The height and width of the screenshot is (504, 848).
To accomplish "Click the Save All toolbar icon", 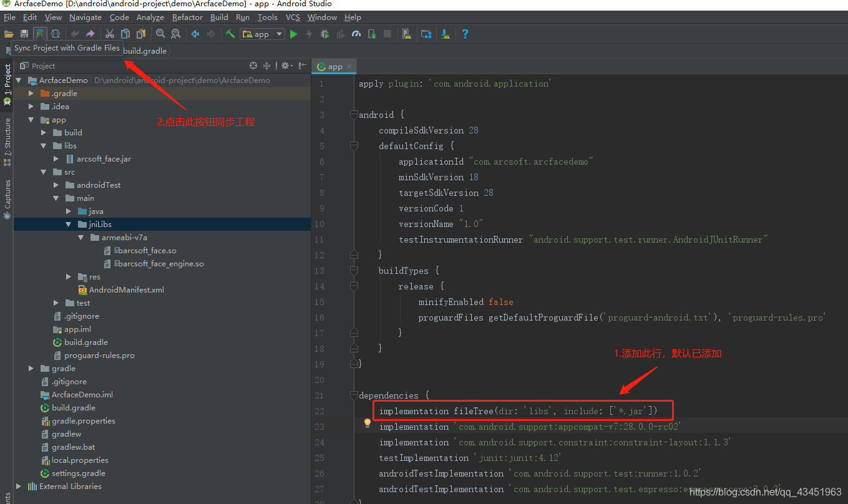I will (24, 34).
